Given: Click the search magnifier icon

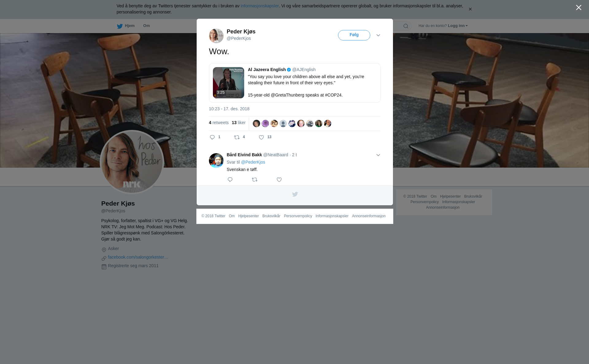Looking at the screenshot, I should coord(406,26).
